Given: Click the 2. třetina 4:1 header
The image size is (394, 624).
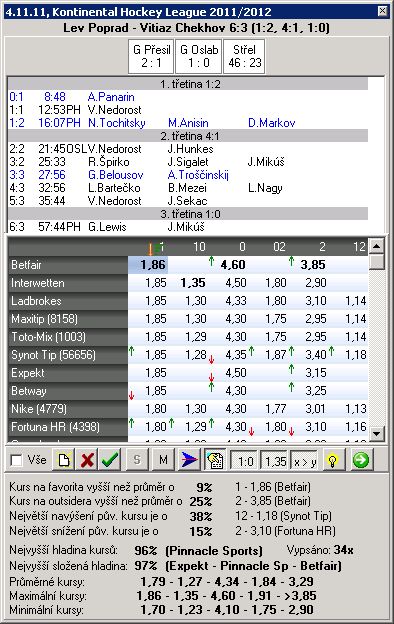Looking at the screenshot, I should coord(188,136).
